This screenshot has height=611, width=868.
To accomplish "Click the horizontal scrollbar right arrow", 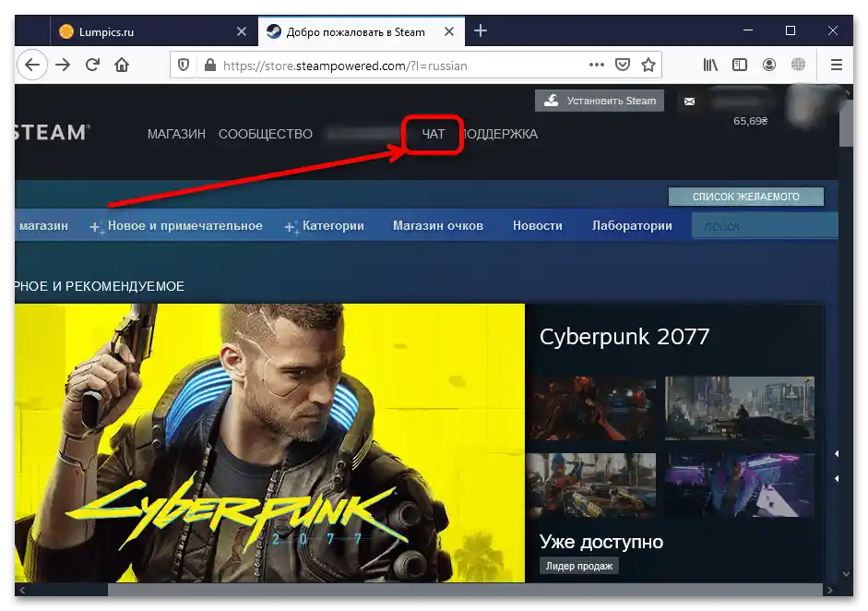I will (x=829, y=591).
